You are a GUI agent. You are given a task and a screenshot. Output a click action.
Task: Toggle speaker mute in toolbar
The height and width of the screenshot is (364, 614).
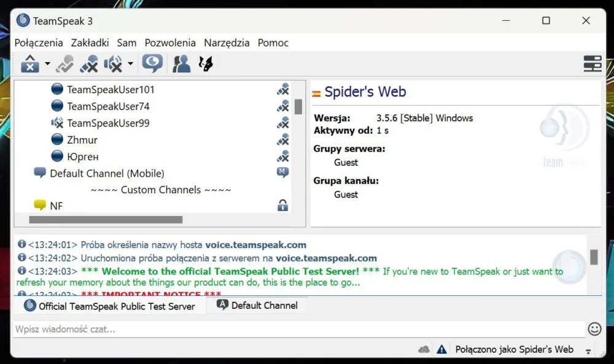113,63
